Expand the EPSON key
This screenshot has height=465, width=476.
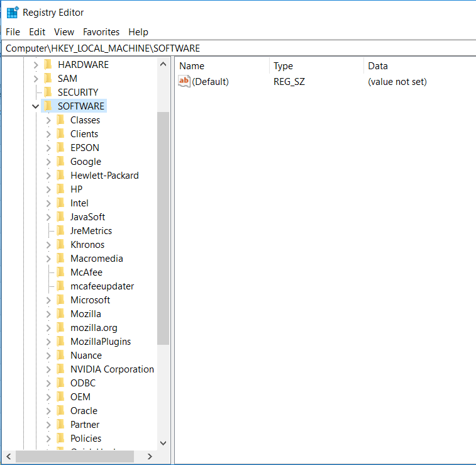pyautogui.click(x=48, y=148)
